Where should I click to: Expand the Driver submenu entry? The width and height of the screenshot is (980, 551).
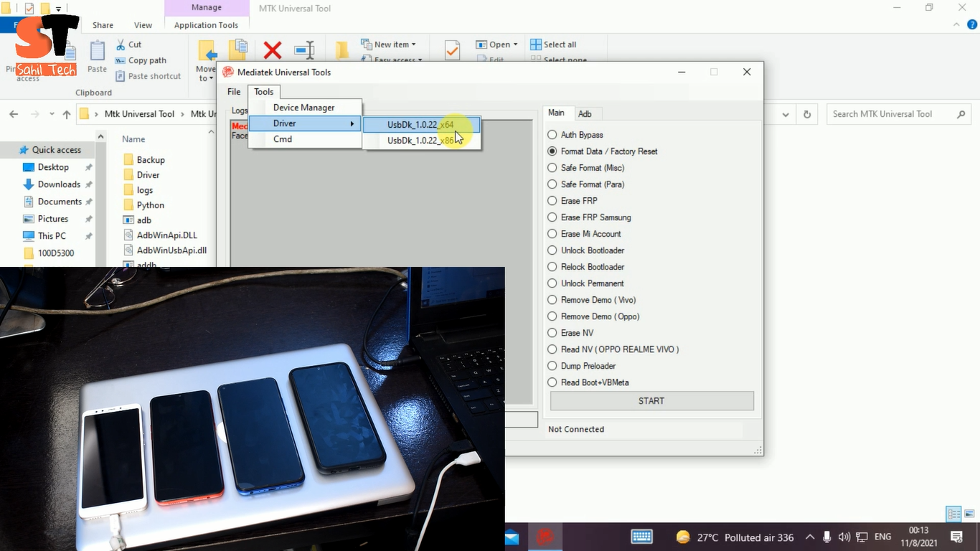pyautogui.click(x=304, y=123)
